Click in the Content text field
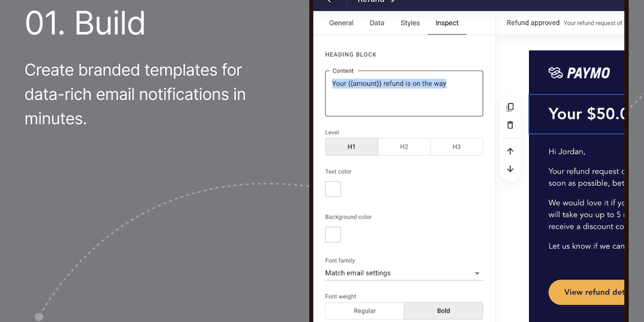 (x=404, y=94)
